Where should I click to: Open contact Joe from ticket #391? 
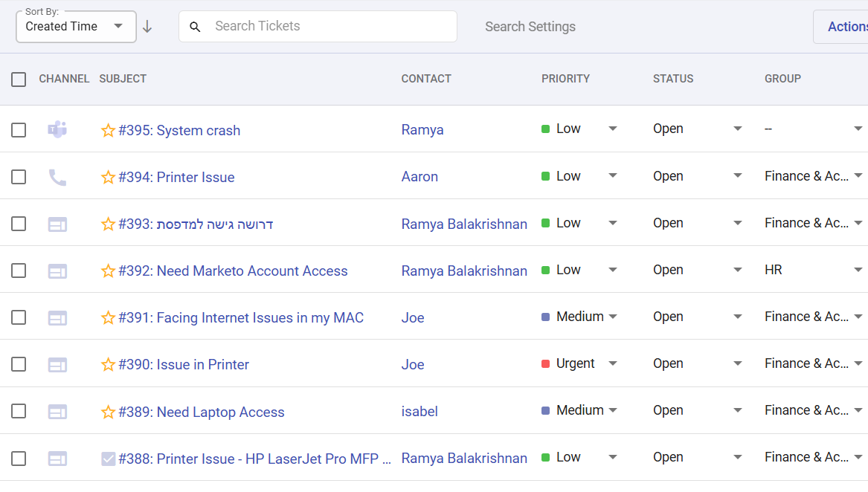pyautogui.click(x=412, y=317)
